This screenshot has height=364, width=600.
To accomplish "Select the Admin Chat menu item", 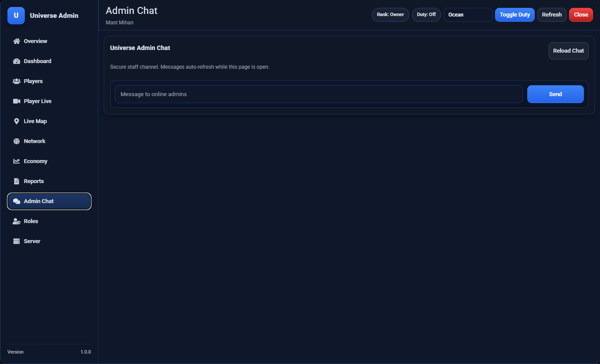I will [49, 201].
